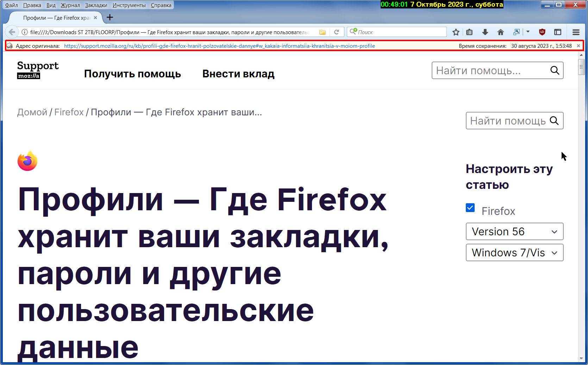Image resolution: width=588 pixels, height=365 pixels.
Task: Click the save time 30 августа 2023 text
Action: click(542, 46)
